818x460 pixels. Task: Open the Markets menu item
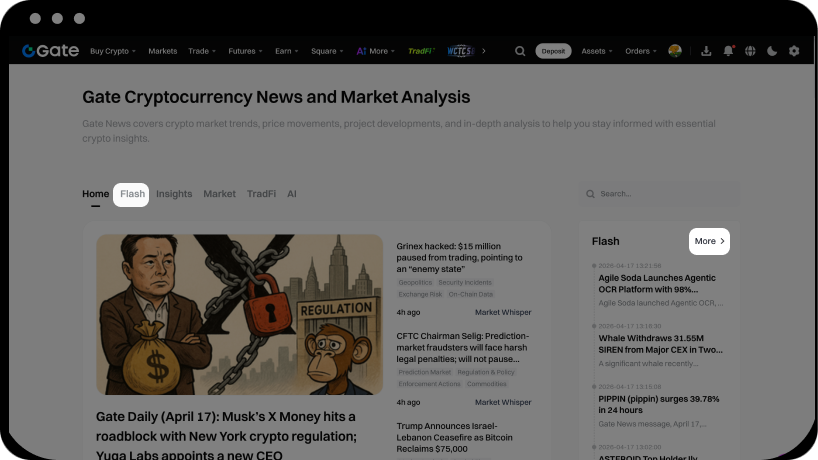pos(162,51)
